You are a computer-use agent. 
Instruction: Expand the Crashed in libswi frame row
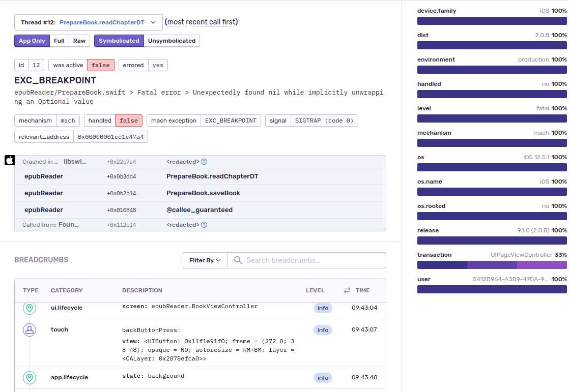point(201,162)
